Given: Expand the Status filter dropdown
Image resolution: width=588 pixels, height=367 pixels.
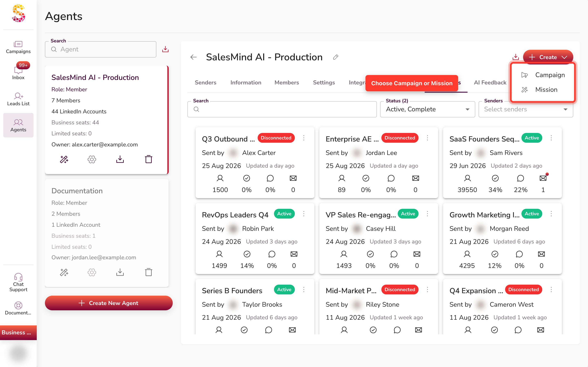Looking at the screenshot, I should pyautogui.click(x=427, y=109).
